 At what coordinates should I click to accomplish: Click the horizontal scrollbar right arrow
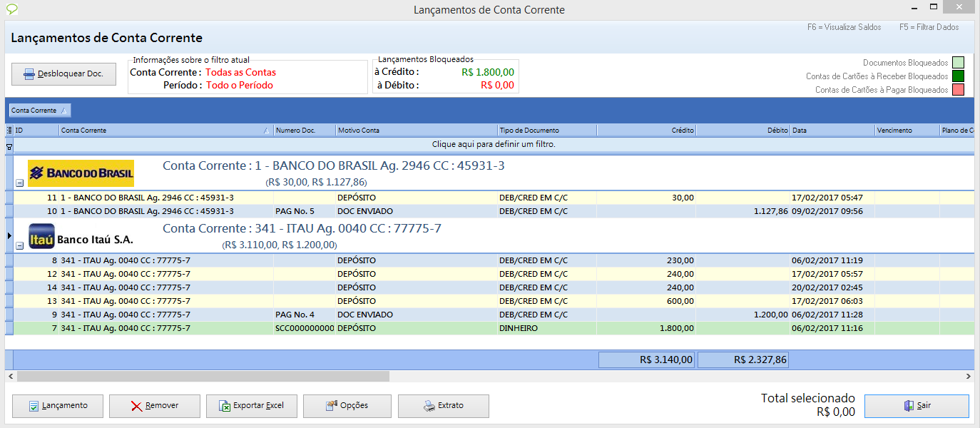(x=968, y=376)
